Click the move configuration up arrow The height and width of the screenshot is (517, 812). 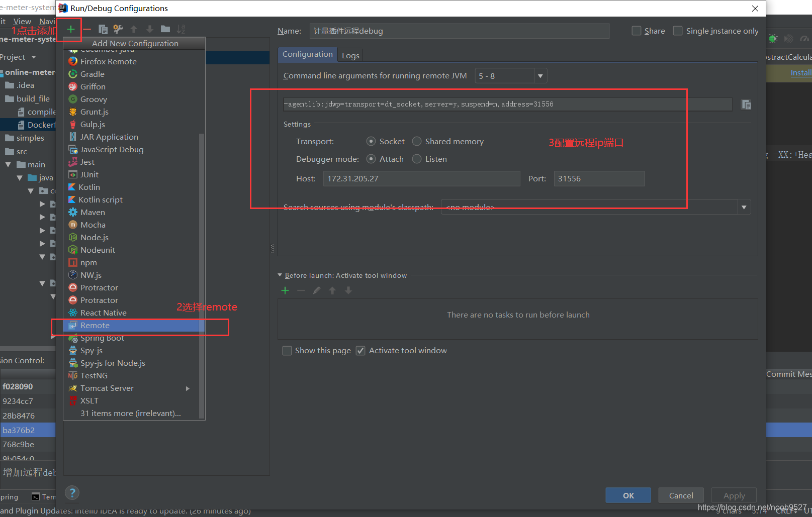(x=134, y=29)
